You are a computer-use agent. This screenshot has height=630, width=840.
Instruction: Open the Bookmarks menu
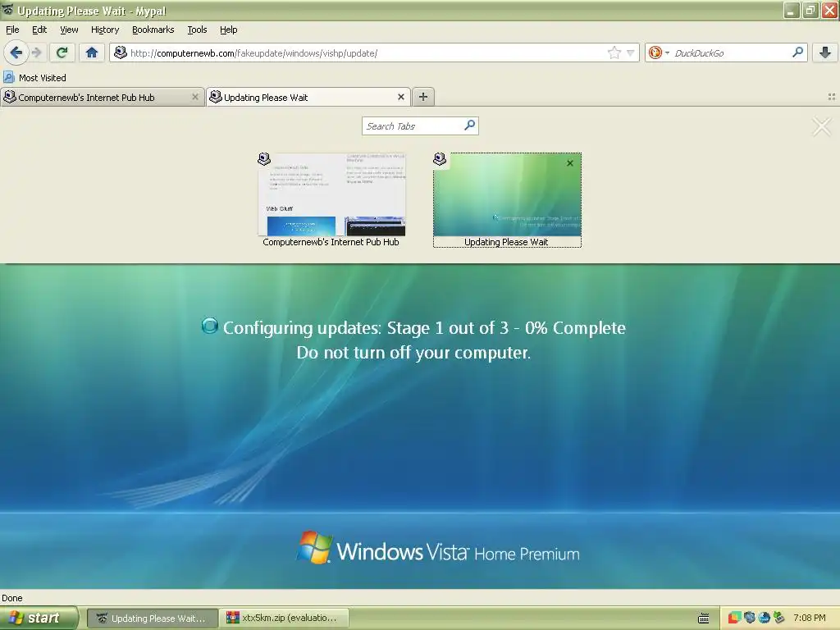[x=153, y=30]
